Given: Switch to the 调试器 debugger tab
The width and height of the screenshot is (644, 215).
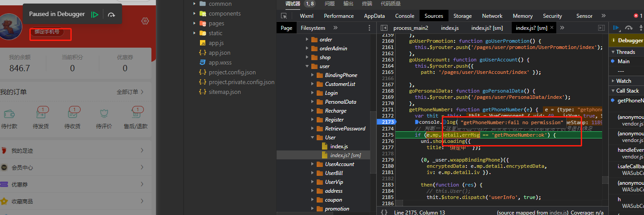Looking at the screenshot, I should (293, 4).
